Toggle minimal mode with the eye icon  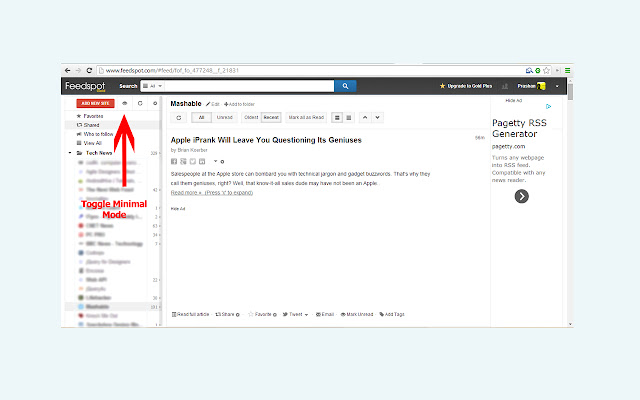(125, 103)
